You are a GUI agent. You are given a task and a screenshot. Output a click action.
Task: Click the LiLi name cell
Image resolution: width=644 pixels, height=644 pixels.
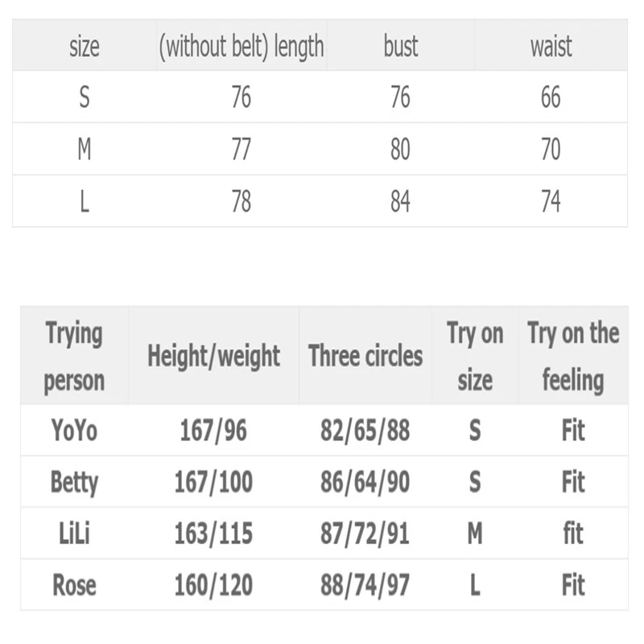coord(74,533)
